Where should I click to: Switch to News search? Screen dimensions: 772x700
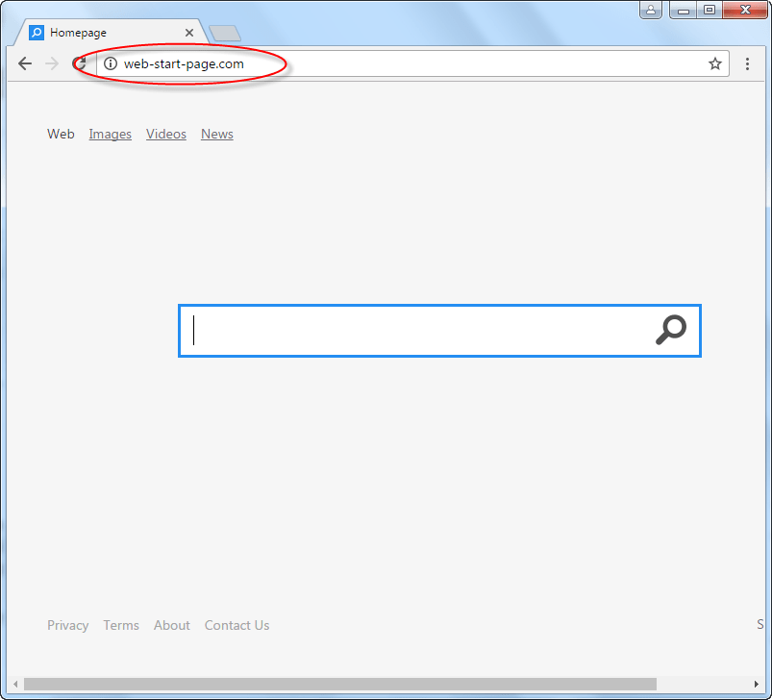[217, 134]
